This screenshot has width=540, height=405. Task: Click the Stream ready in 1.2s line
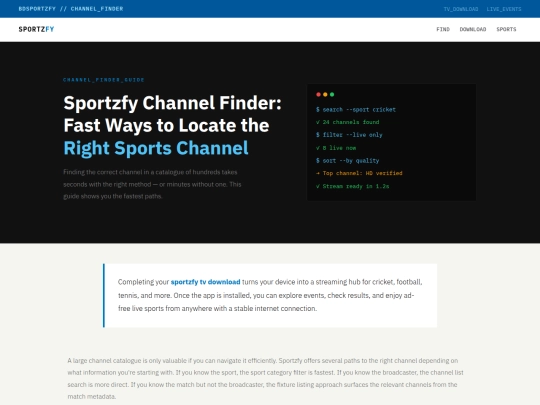[x=353, y=186]
